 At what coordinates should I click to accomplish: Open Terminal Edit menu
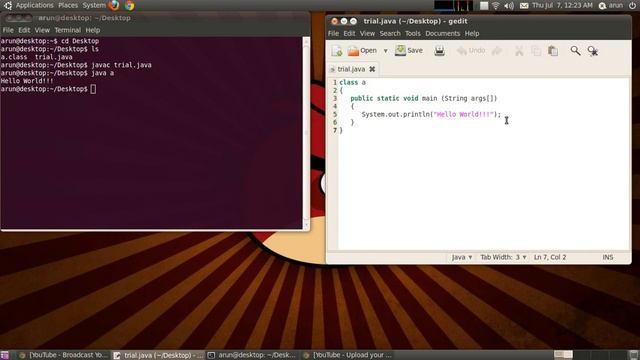coord(24,30)
